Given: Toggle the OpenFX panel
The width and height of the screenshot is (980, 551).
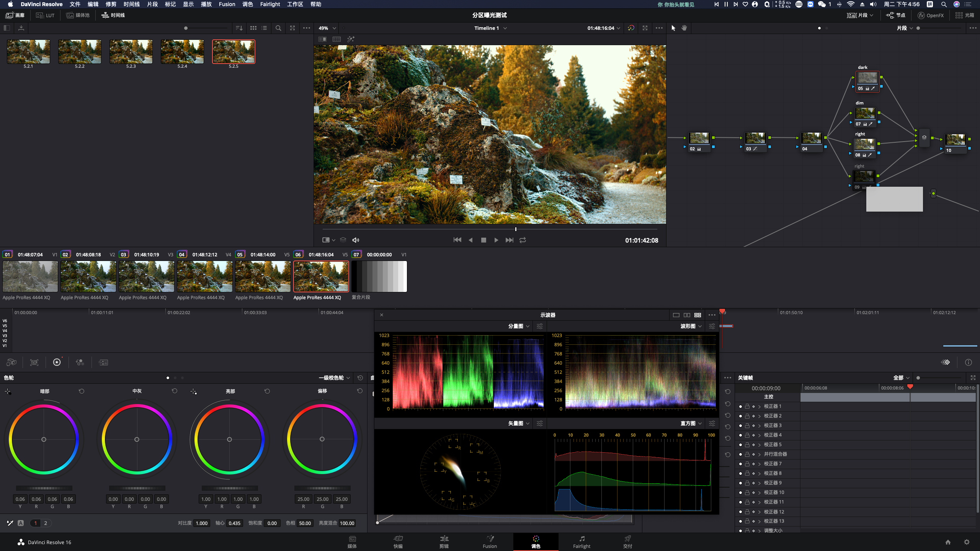Looking at the screenshot, I should coord(931,15).
